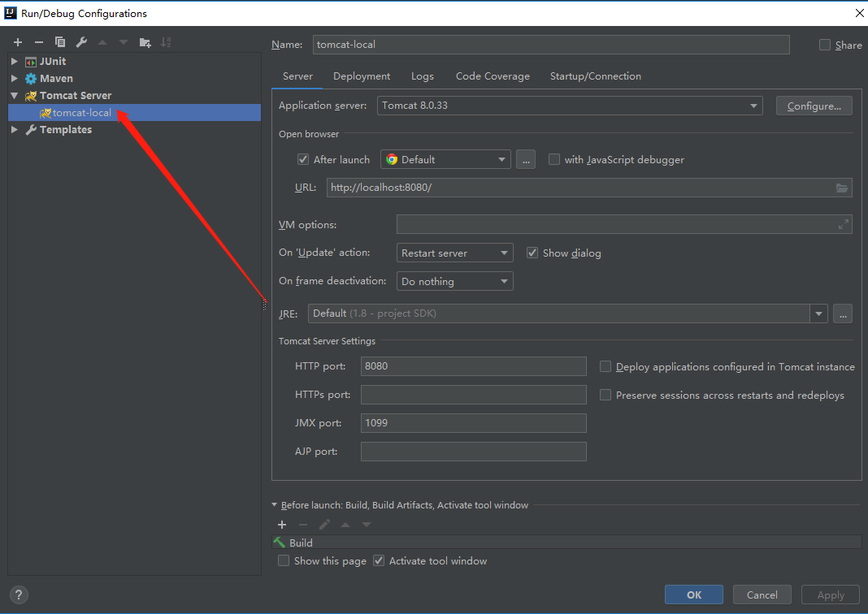Create new configurations folder
The height and width of the screenshot is (614, 868).
pyautogui.click(x=145, y=42)
